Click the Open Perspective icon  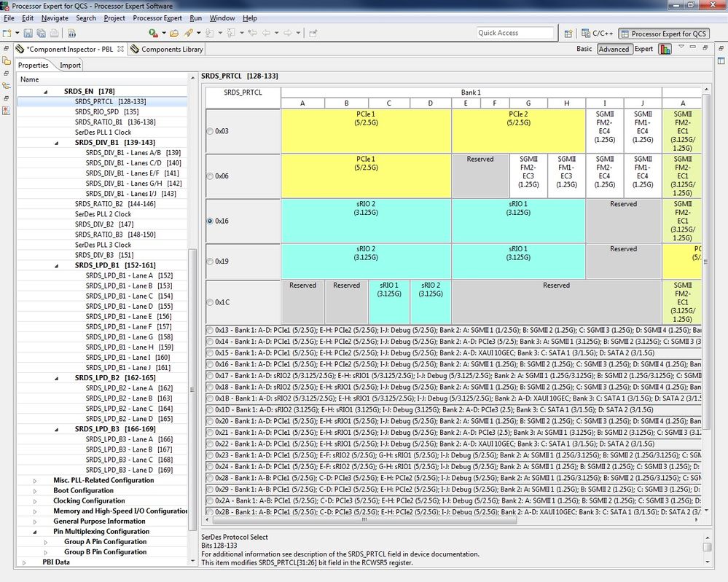pyautogui.click(x=568, y=34)
